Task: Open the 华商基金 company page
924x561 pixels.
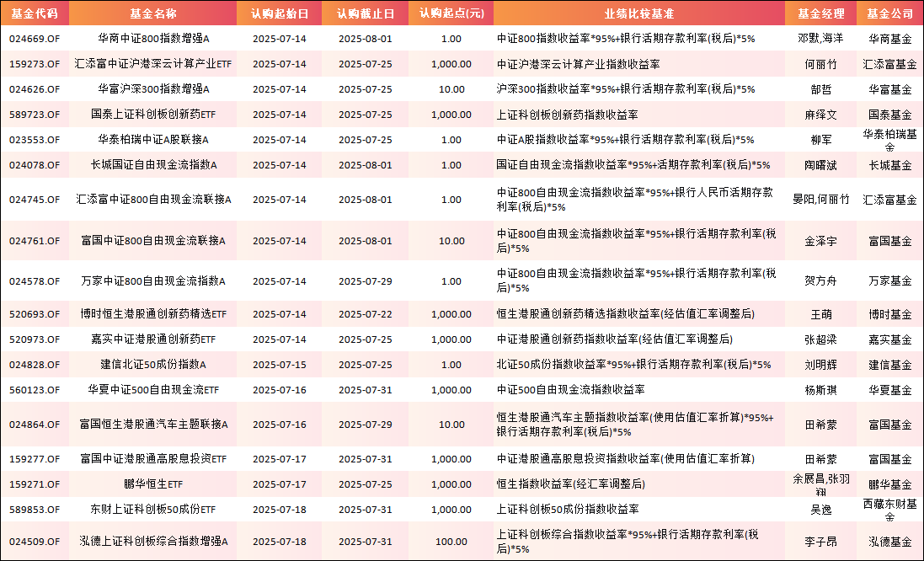Action: click(x=891, y=38)
